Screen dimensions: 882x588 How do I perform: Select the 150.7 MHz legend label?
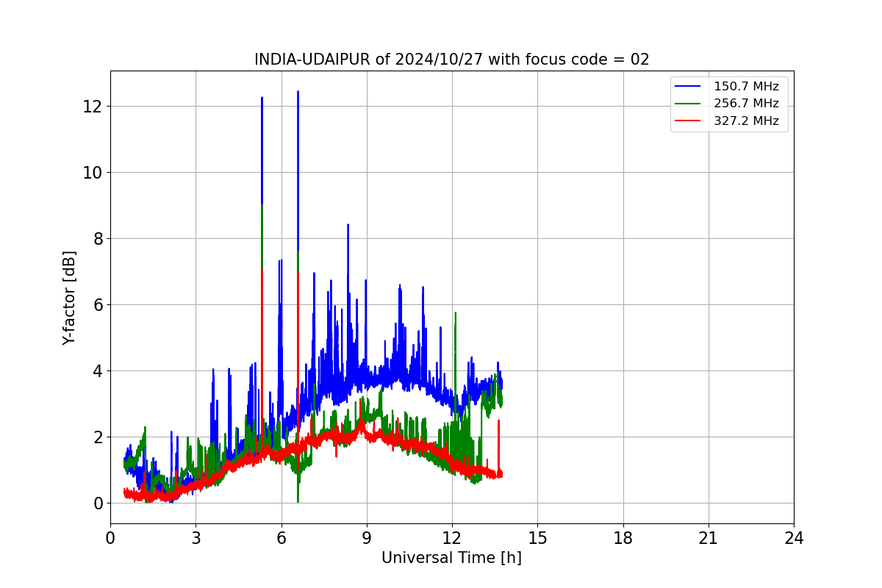[746, 87]
